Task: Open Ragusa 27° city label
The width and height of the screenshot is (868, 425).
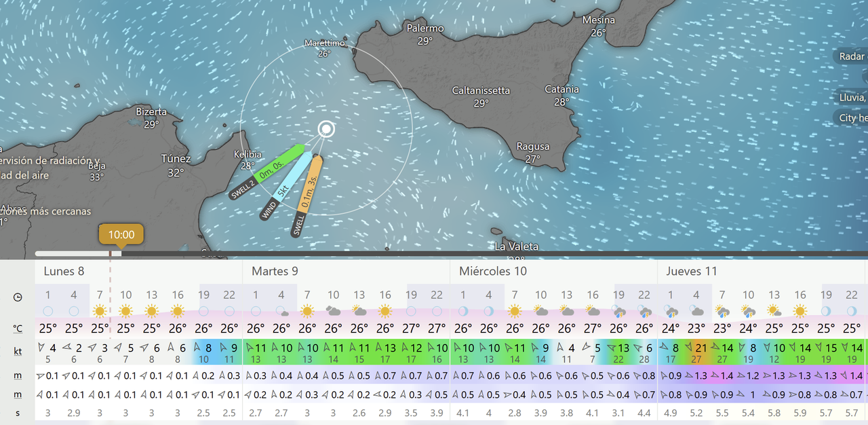Action: coord(533,153)
